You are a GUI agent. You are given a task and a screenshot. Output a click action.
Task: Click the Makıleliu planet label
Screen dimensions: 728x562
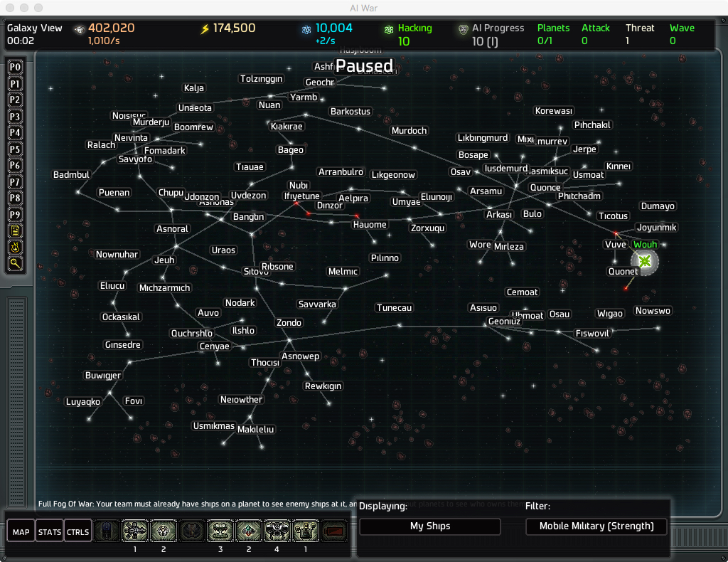pos(256,429)
